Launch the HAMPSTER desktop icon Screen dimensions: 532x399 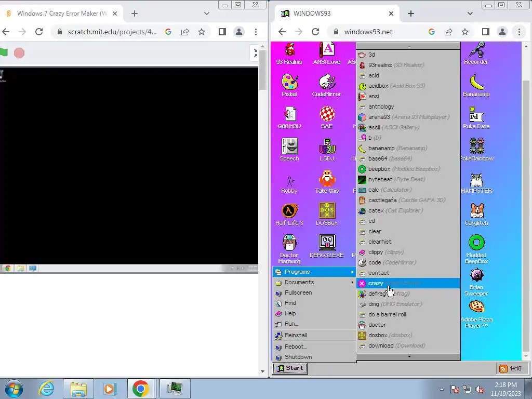pos(476,182)
